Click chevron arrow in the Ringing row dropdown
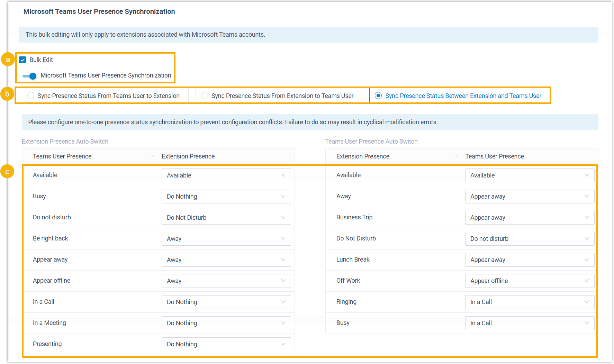Viewport: 614px width, 364px height. pyautogui.click(x=587, y=302)
